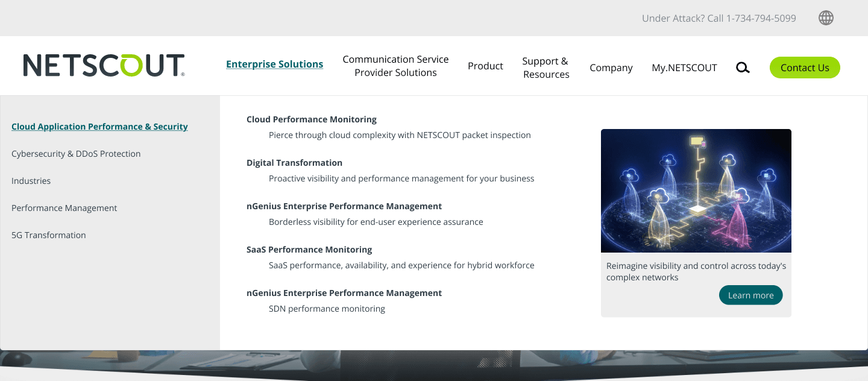
Task: Select Cloud Application Performance & Security
Action: coord(99,127)
